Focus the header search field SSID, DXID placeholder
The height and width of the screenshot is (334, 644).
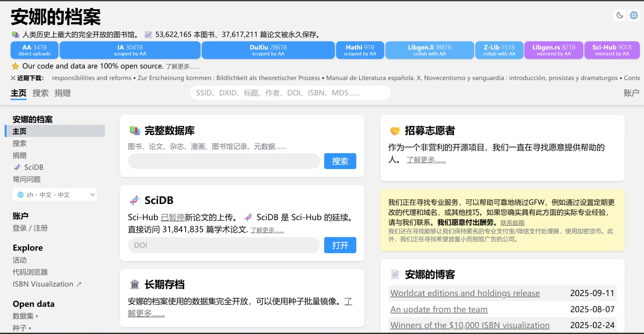coord(290,93)
